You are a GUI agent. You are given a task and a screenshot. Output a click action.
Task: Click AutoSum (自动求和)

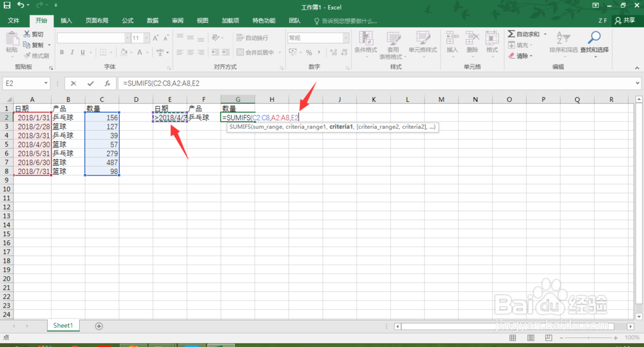524,34
